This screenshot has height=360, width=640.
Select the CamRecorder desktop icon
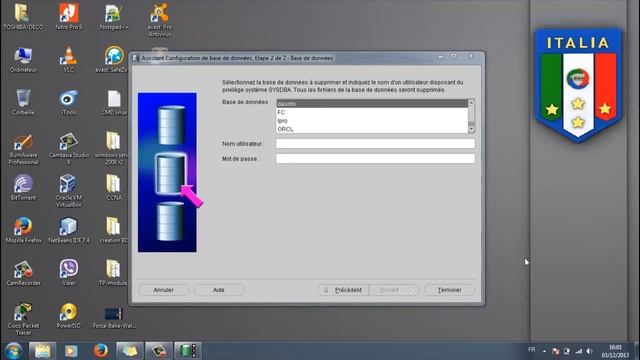click(23, 273)
